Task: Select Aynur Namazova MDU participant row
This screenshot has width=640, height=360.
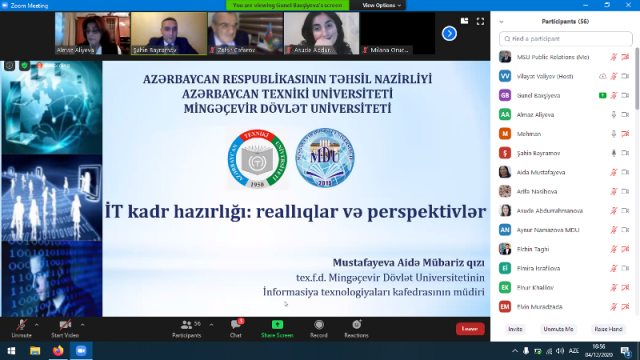Action: 565,230
